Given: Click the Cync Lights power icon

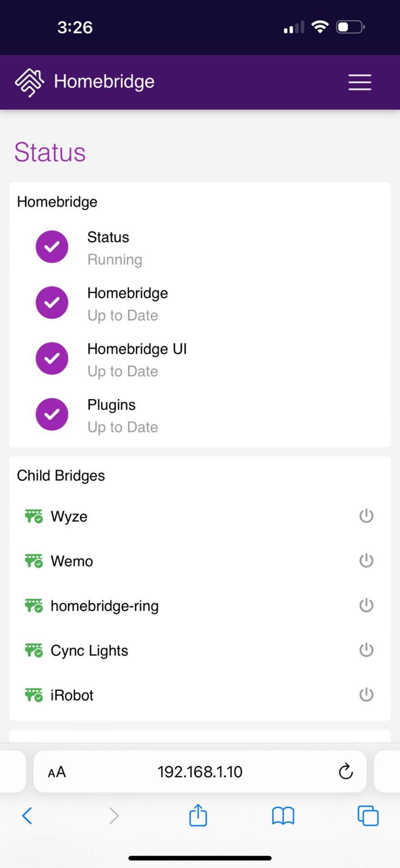Looking at the screenshot, I should (366, 650).
